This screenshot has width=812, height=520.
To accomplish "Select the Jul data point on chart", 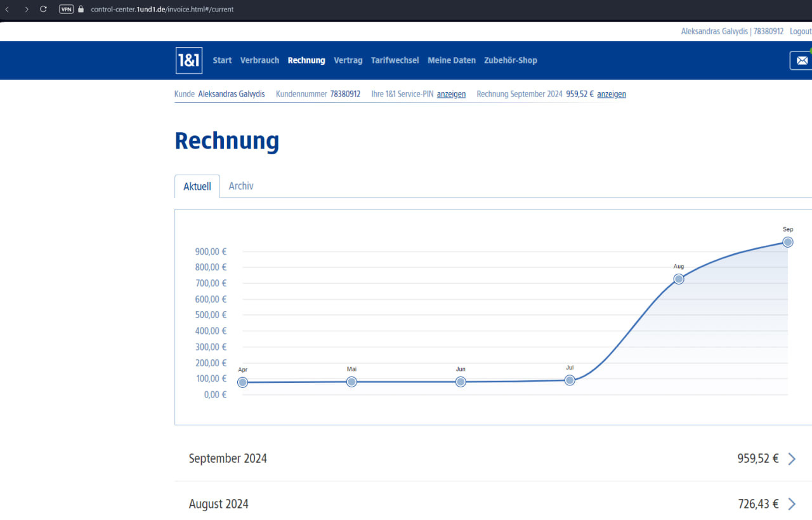I will [x=570, y=380].
